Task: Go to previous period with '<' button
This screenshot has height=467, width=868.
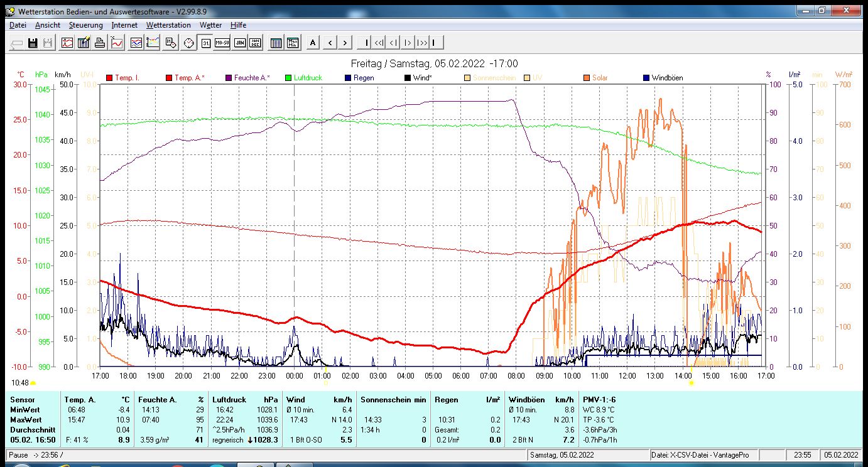Action: (330, 43)
